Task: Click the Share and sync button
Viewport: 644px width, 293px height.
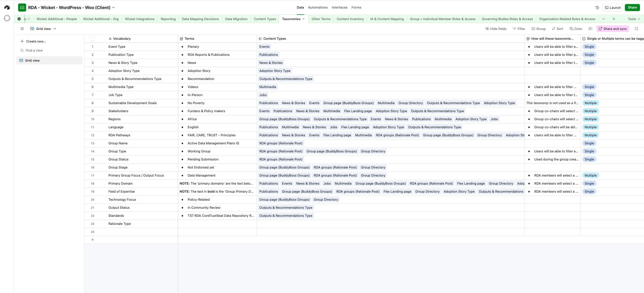Action: coord(613,29)
